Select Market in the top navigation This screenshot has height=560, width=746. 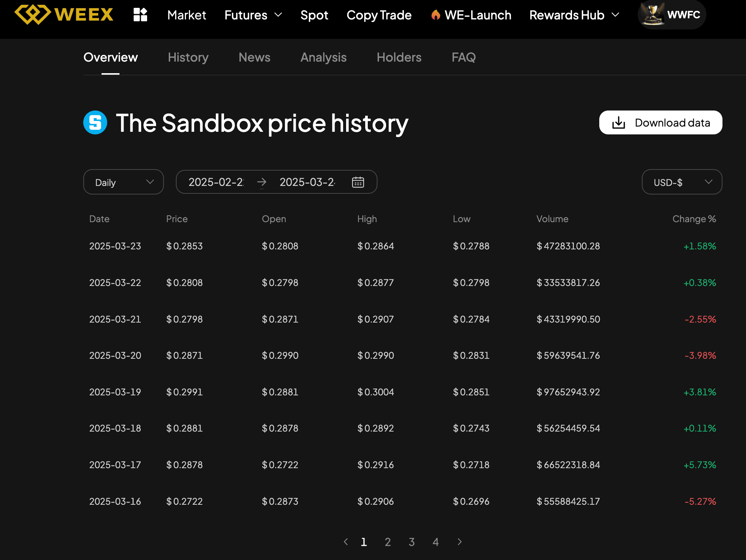(x=186, y=15)
